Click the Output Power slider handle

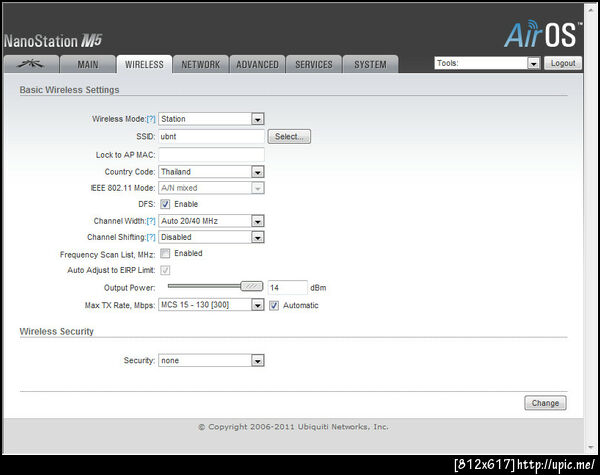click(252, 286)
